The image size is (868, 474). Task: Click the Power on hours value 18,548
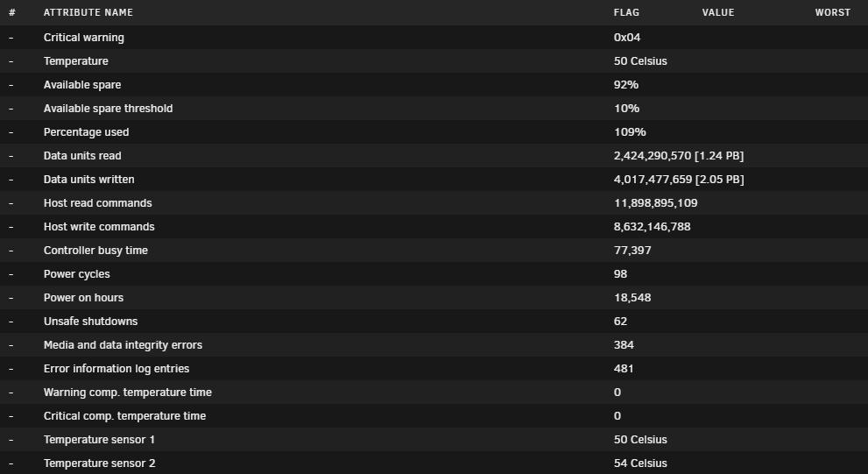tap(632, 298)
